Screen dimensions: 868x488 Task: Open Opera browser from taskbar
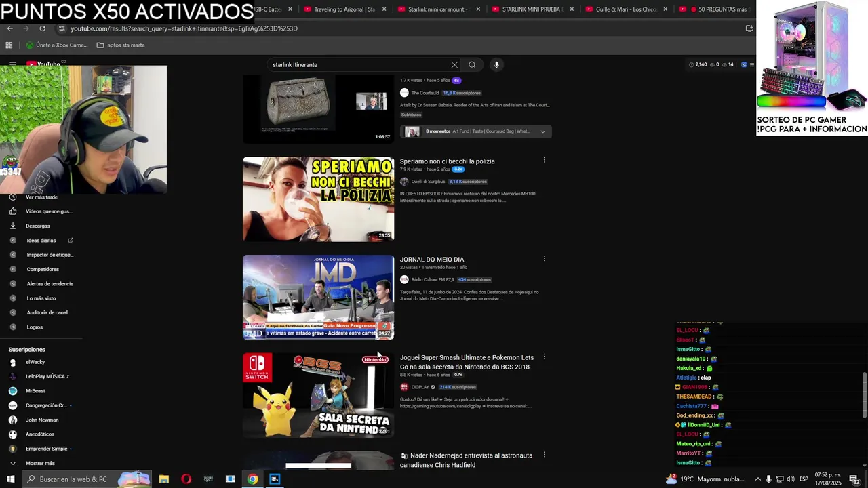[186, 479]
